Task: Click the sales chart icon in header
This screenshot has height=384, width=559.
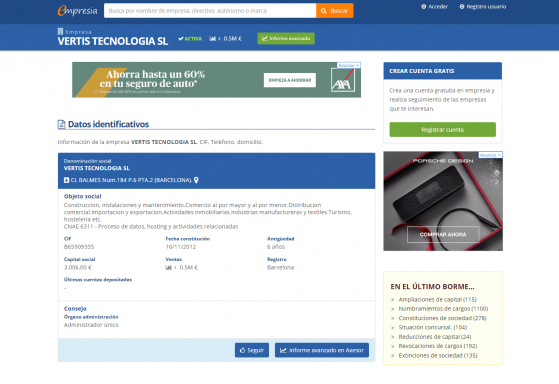Action: [x=212, y=39]
